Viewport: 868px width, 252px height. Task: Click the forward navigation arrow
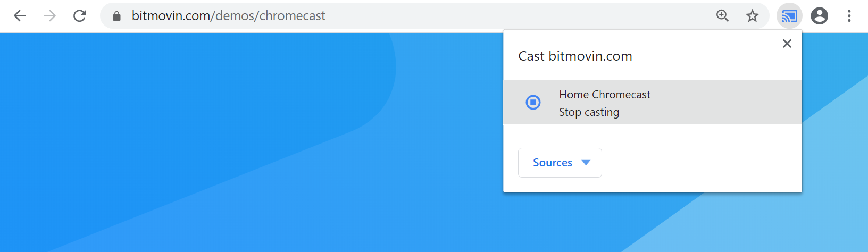[49, 16]
